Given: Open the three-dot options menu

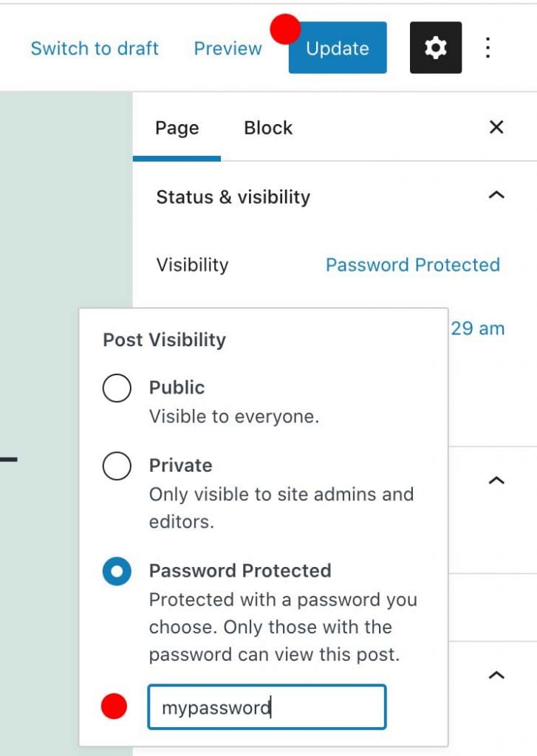Looking at the screenshot, I should click(488, 48).
